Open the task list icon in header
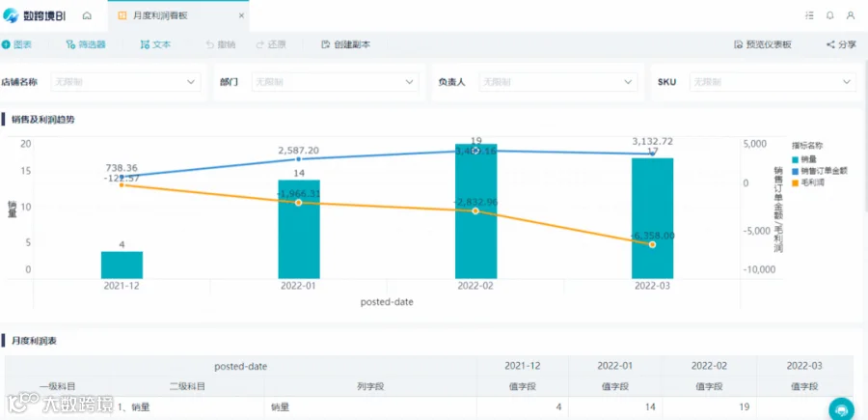868x420 pixels. pyautogui.click(x=810, y=16)
